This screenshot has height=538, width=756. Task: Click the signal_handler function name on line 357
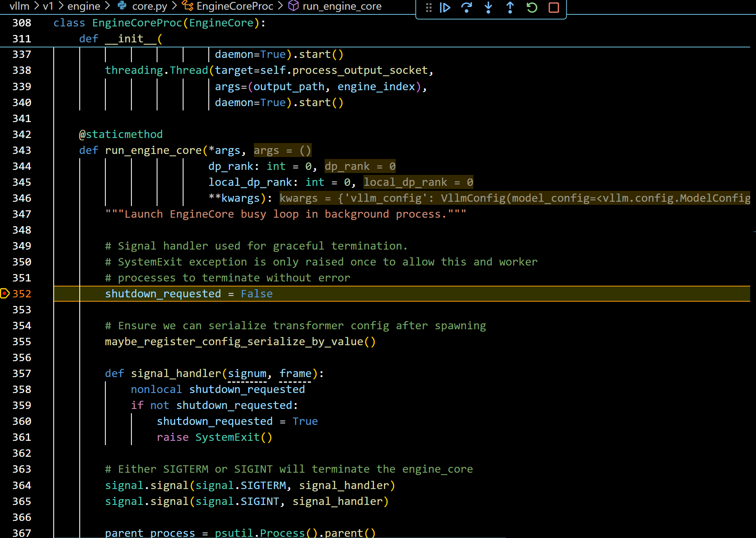pyautogui.click(x=176, y=374)
